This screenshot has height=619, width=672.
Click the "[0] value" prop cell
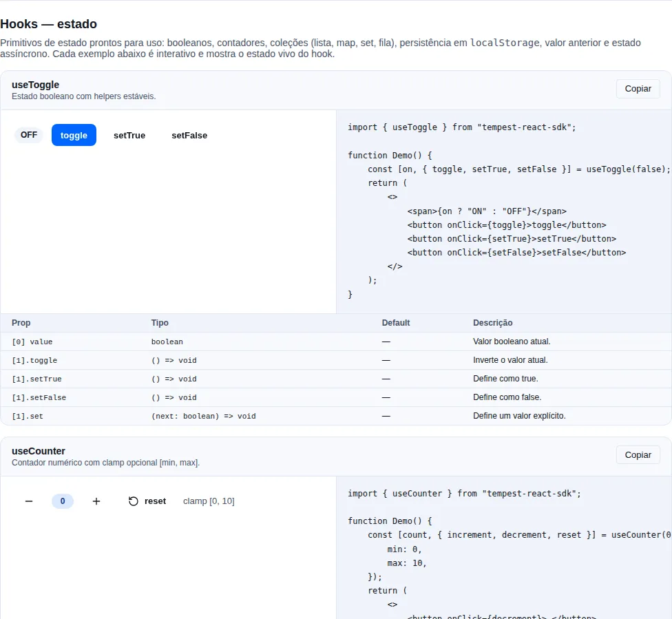pos(32,342)
